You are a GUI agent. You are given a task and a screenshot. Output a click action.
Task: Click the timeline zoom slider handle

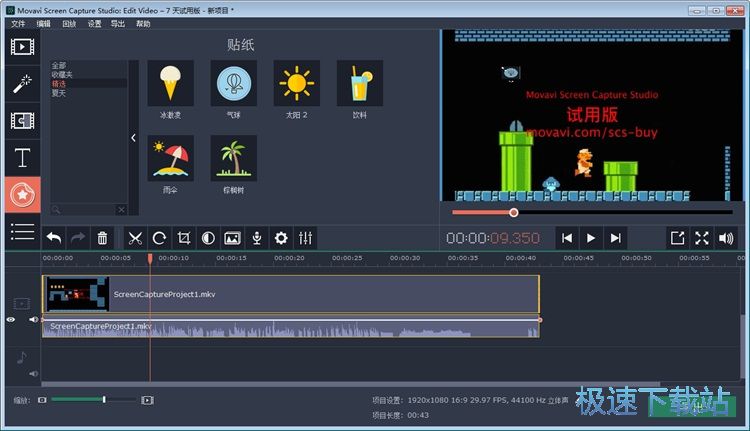point(104,399)
